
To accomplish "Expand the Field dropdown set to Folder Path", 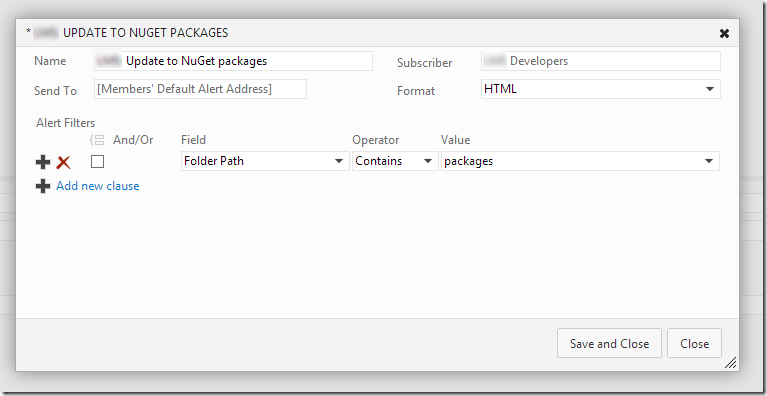I will [x=265, y=161].
